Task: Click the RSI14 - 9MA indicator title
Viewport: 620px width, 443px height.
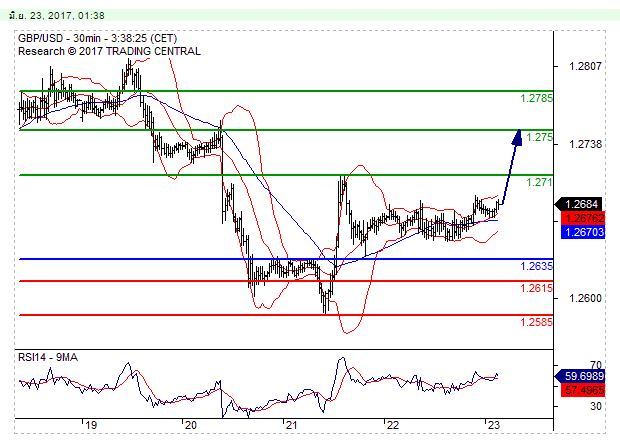Action: click(x=48, y=358)
